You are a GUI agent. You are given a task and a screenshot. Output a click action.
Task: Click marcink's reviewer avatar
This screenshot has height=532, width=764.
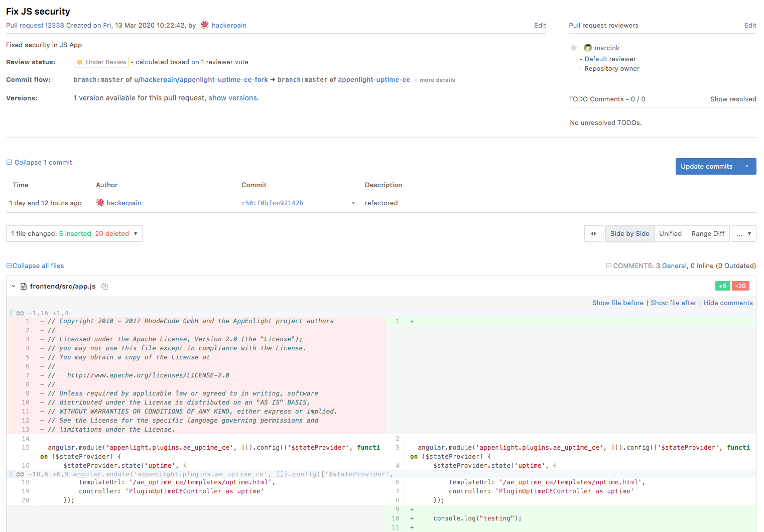pos(587,48)
